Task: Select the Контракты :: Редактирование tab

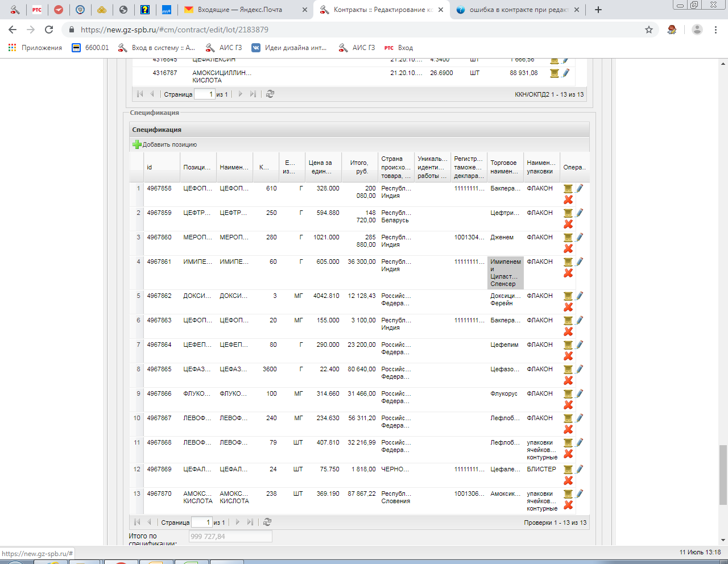Action: [x=382, y=10]
